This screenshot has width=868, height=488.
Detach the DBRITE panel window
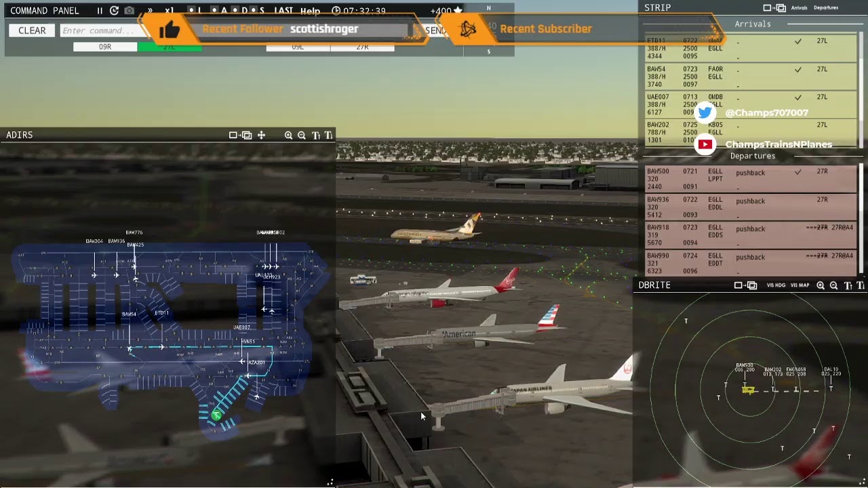tap(745, 285)
